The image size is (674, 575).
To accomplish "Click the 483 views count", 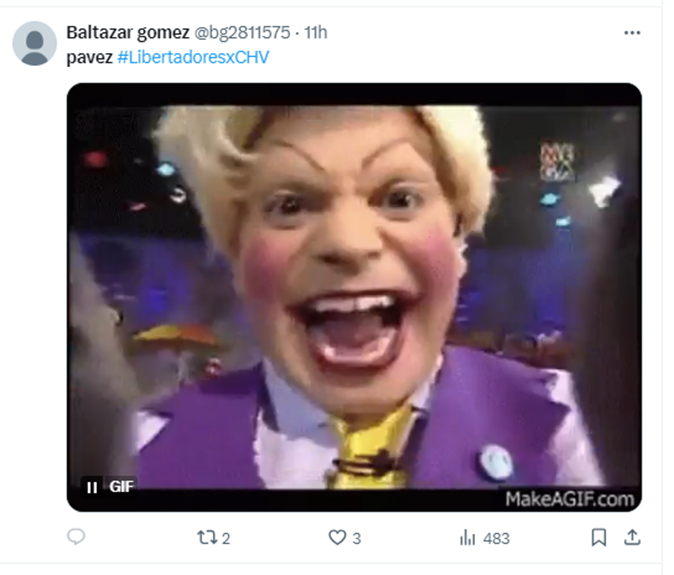I will (x=496, y=539).
